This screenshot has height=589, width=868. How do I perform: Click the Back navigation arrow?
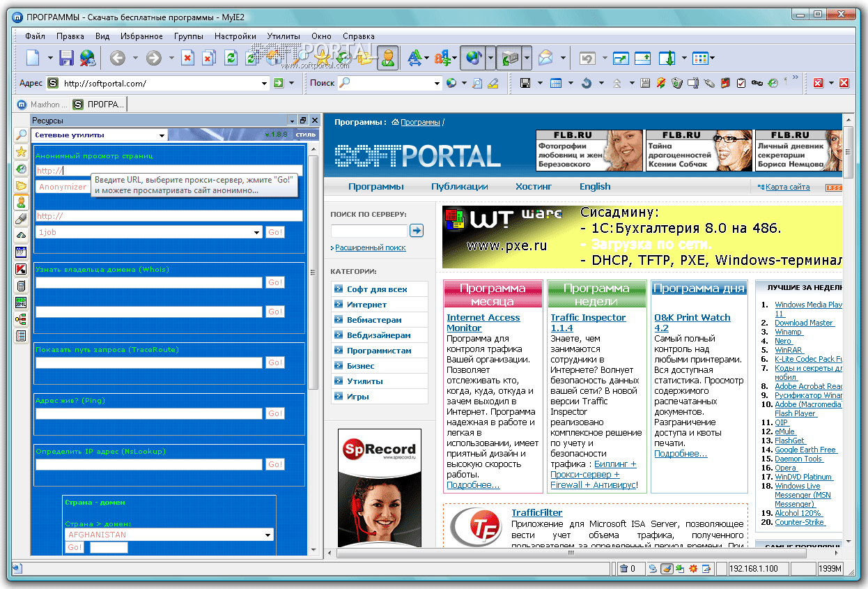[117, 59]
